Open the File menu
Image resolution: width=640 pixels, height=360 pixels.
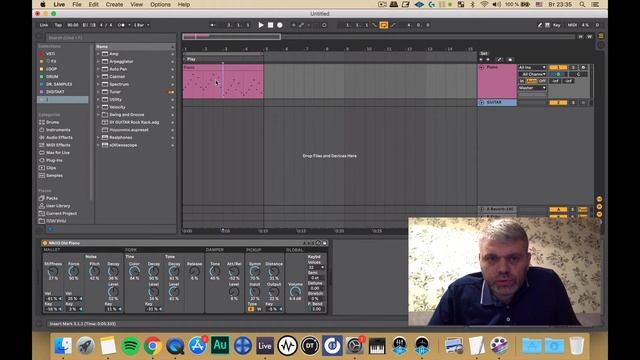pyautogui.click(x=77, y=4)
